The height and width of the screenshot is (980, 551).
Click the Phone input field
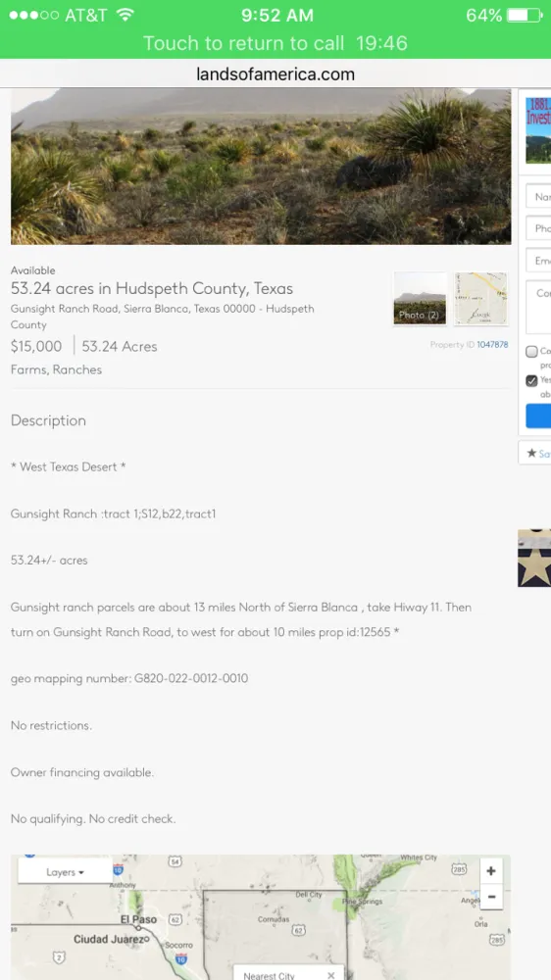coord(538,228)
